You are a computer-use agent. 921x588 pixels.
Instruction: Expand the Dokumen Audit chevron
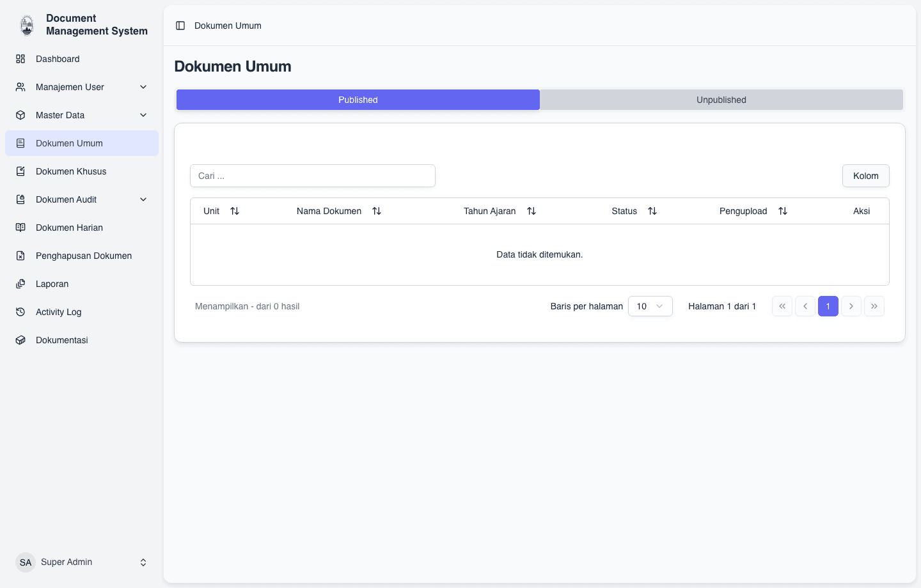pyautogui.click(x=143, y=199)
